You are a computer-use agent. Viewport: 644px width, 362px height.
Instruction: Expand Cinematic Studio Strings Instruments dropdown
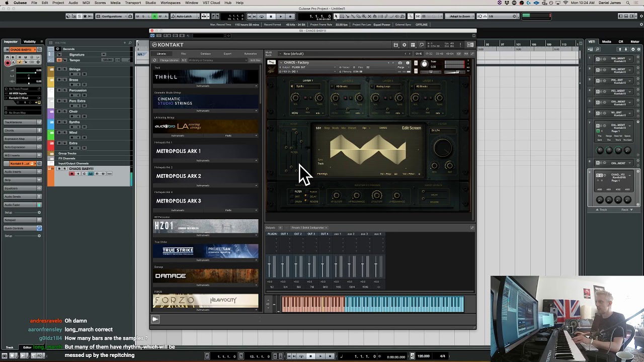(x=205, y=111)
